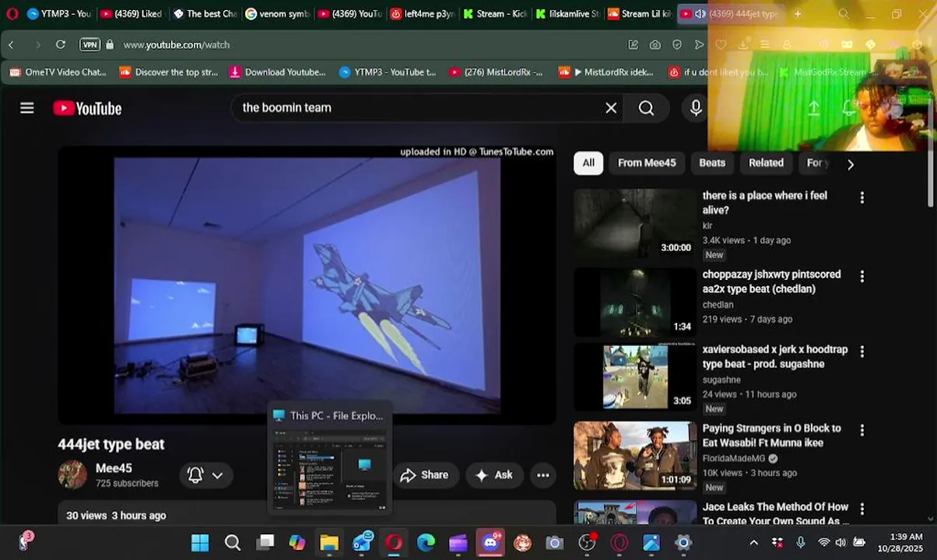This screenshot has width=937, height=560.
Task: Open more actions for 'there is a place' video
Action: (x=862, y=198)
